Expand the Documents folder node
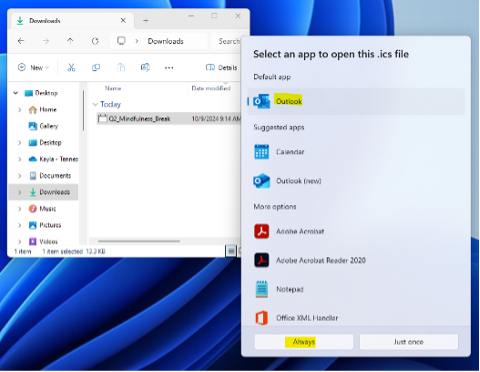Image resolution: width=480 pixels, height=372 pixels. click(19, 176)
